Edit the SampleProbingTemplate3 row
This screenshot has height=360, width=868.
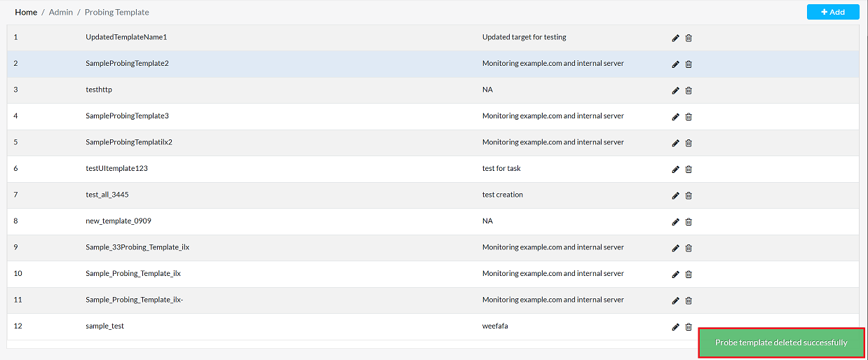click(675, 117)
